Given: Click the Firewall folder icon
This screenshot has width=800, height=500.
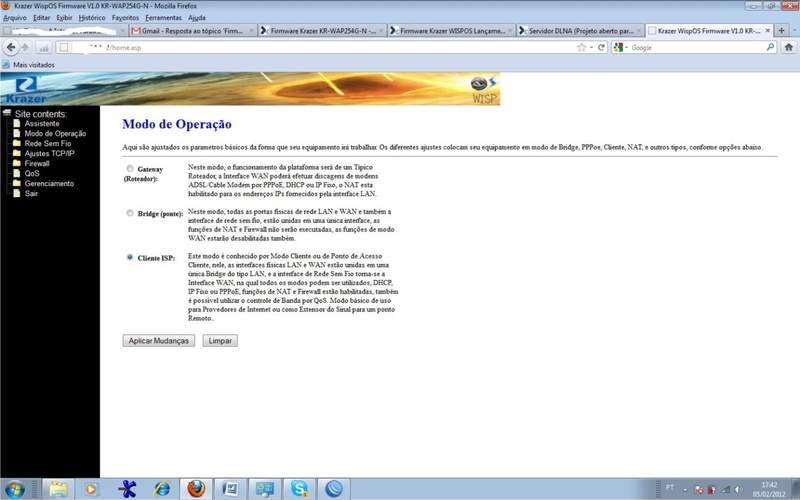Looking at the screenshot, I should (17, 163).
